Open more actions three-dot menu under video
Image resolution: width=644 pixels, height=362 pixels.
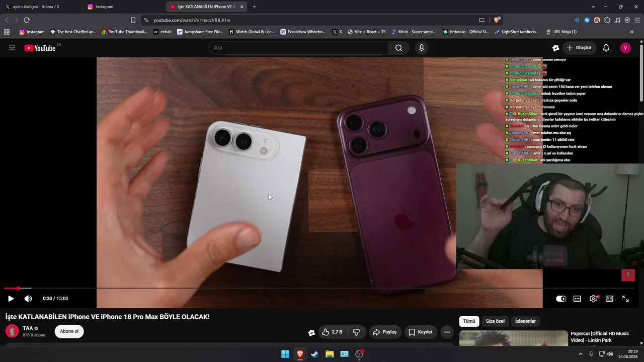[x=447, y=332]
